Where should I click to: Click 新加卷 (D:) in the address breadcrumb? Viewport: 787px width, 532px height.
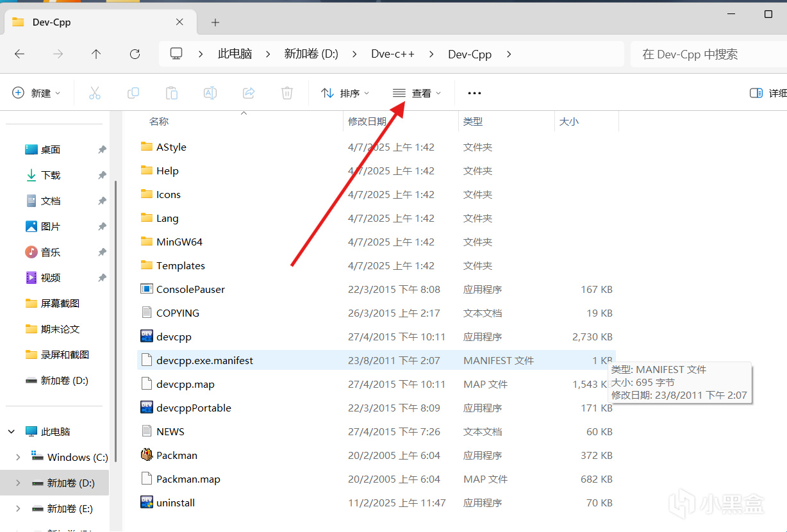(x=311, y=54)
